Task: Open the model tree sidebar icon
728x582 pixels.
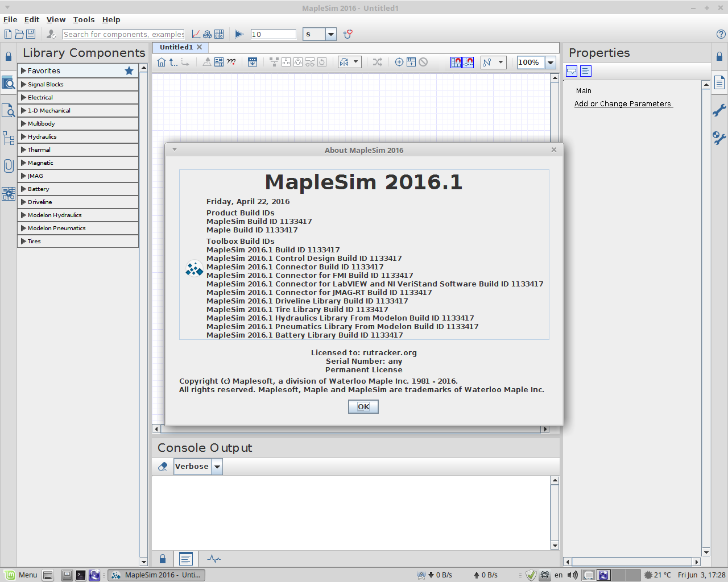Action: (9, 138)
